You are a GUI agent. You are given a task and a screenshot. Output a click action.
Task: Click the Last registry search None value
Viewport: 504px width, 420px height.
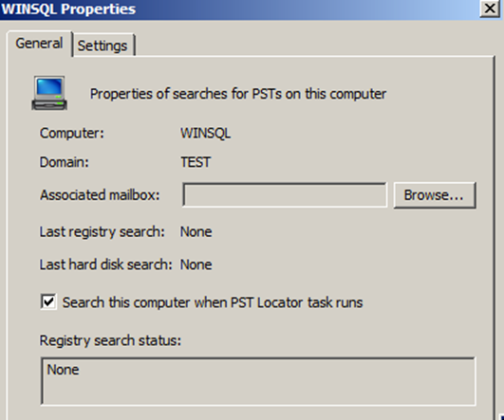click(x=196, y=232)
